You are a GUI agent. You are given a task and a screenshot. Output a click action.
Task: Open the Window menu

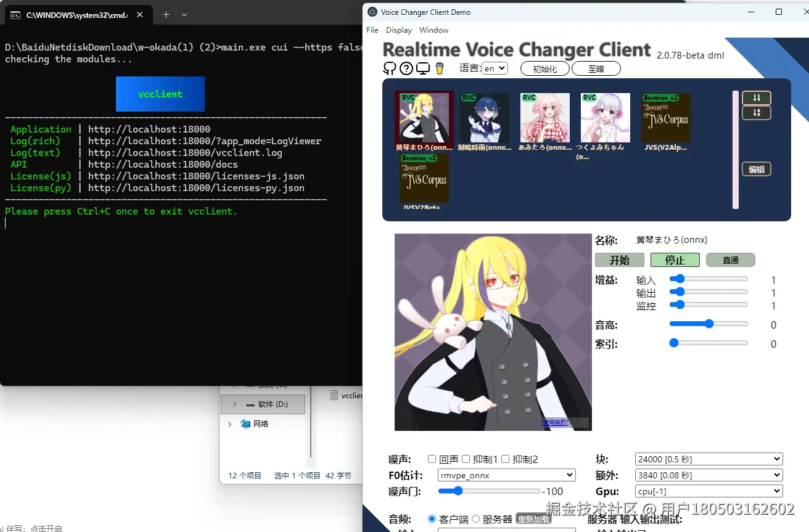434,30
